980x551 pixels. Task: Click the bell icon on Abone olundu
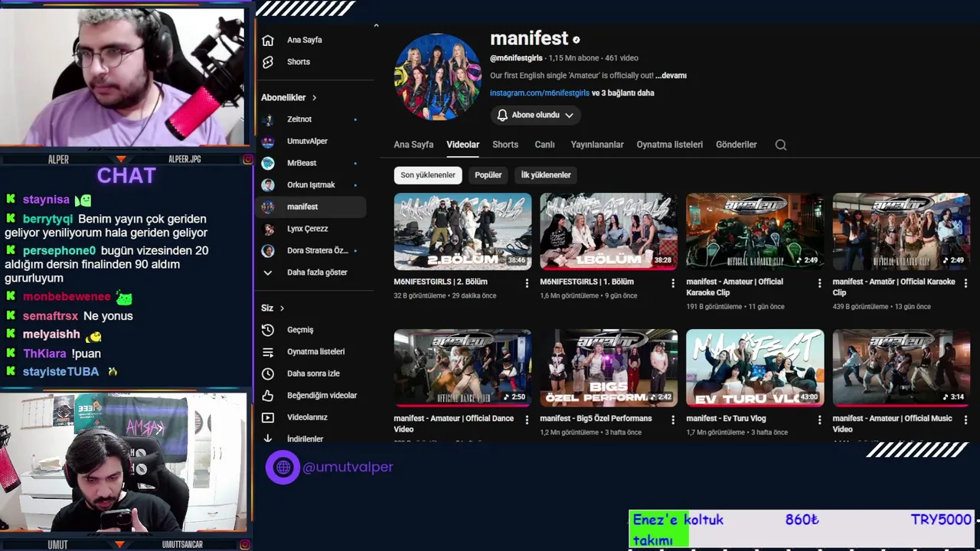point(502,115)
